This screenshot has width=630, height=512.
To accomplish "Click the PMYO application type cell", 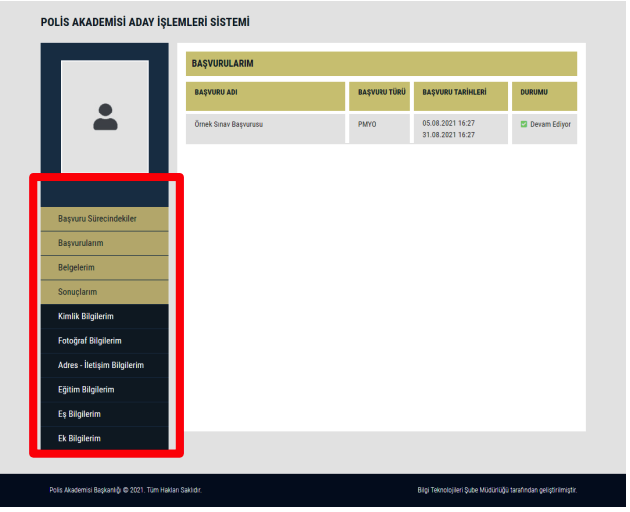I will pos(367,124).
